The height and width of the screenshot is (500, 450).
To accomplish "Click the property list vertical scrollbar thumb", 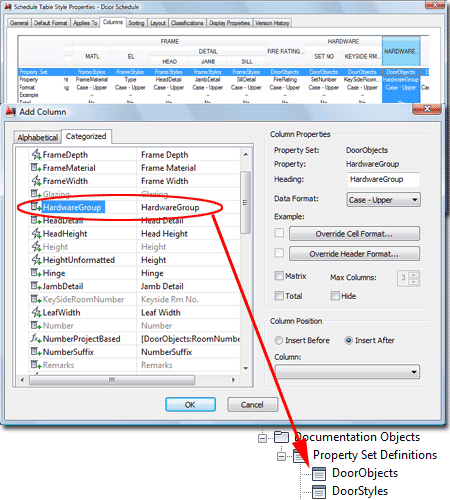I will pos(245,202).
